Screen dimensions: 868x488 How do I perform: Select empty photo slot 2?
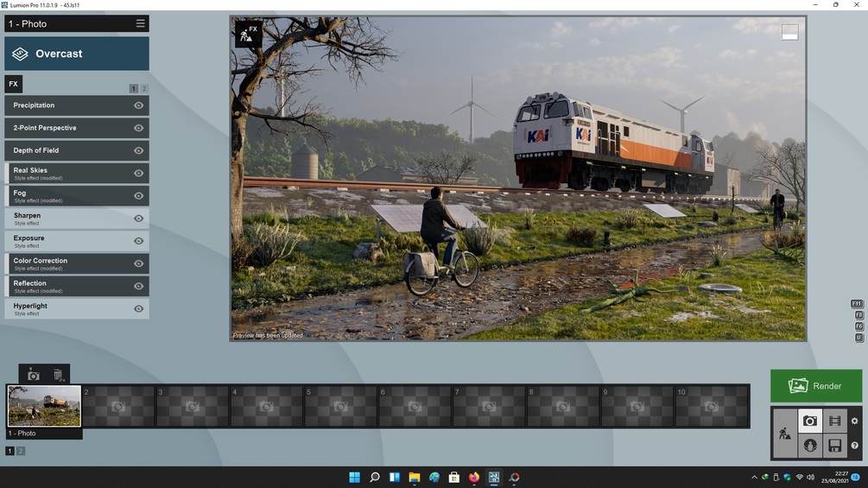point(118,407)
